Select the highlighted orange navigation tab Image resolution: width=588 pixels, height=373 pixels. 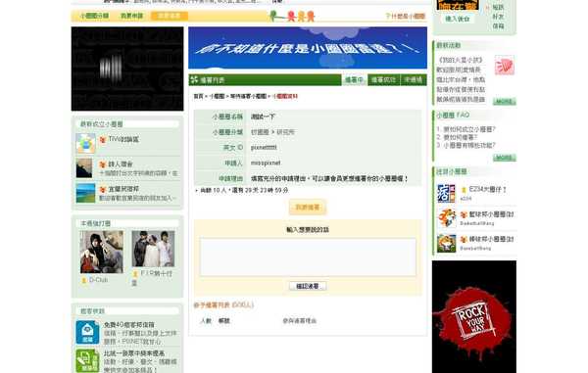click(x=170, y=16)
